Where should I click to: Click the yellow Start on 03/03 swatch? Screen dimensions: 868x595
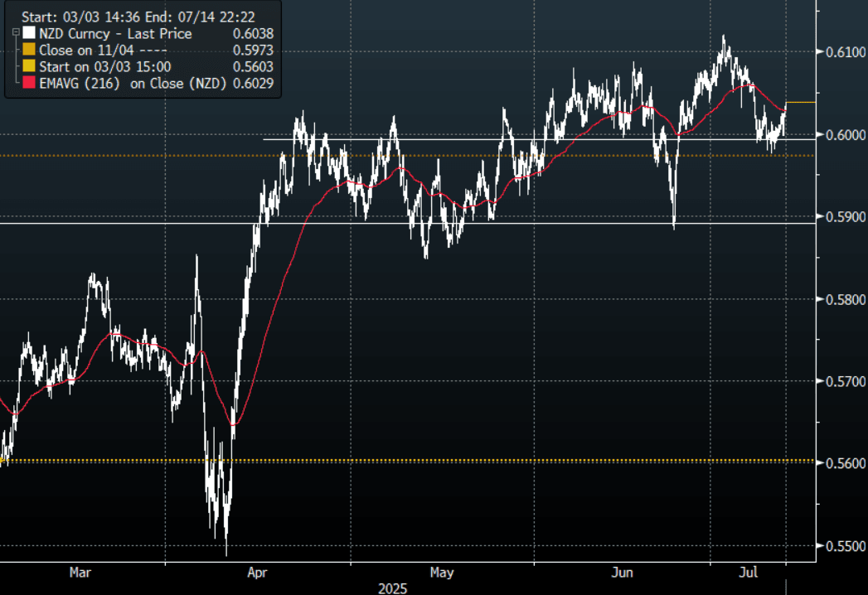tap(29, 67)
